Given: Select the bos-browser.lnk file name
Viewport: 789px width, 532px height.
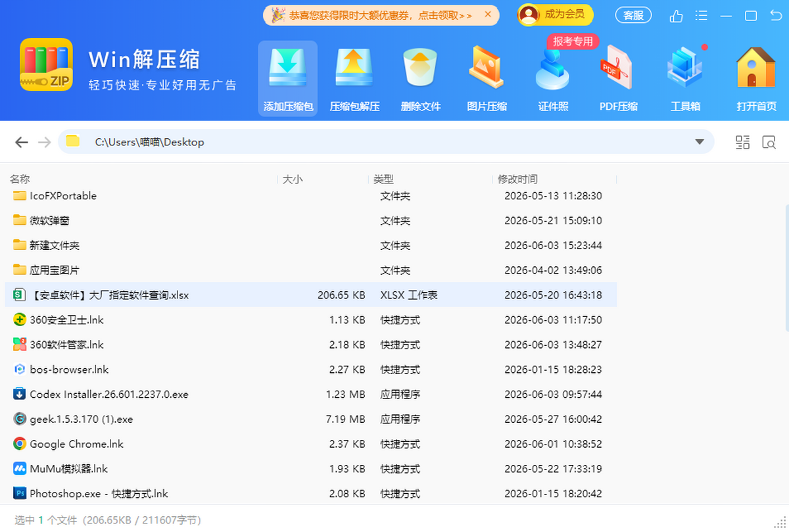Looking at the screenshot, I should [x=69, y=370].
